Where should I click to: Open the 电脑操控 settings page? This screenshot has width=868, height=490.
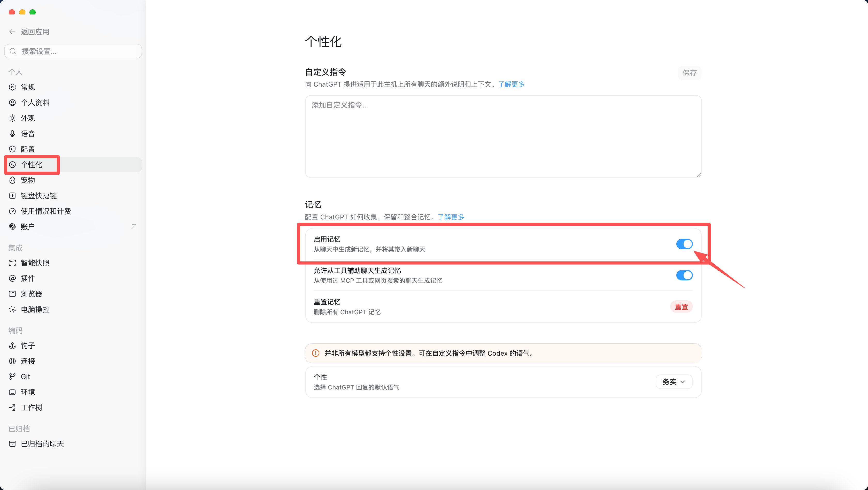click(x=73, y=309)
